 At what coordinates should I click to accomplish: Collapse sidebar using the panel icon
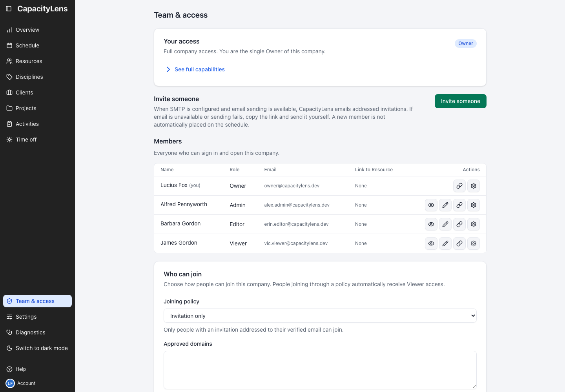(x=9, y=9)
